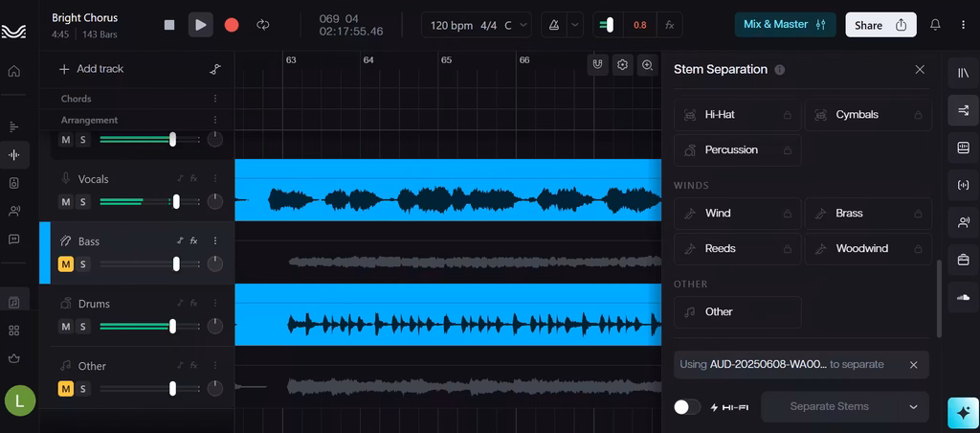Open the music note icon in left sidebar
The image size is (980, 433).
(13, 302)
